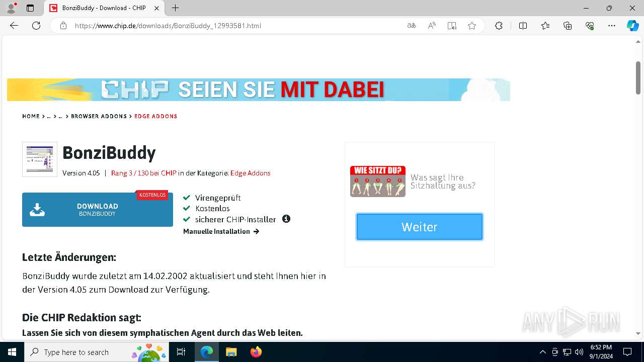644x362 pixels.
Task: Click the info icon beside CHIP-Installer
Action: pos(286,219)
